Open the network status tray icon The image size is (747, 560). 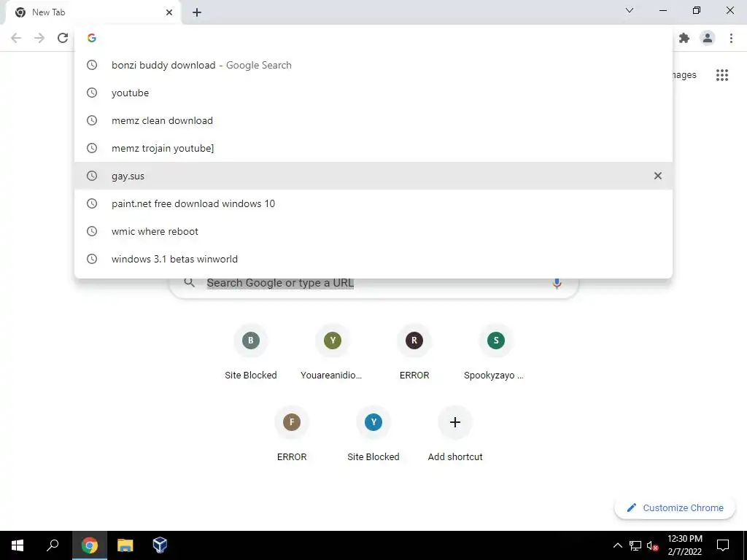(635, 545)
